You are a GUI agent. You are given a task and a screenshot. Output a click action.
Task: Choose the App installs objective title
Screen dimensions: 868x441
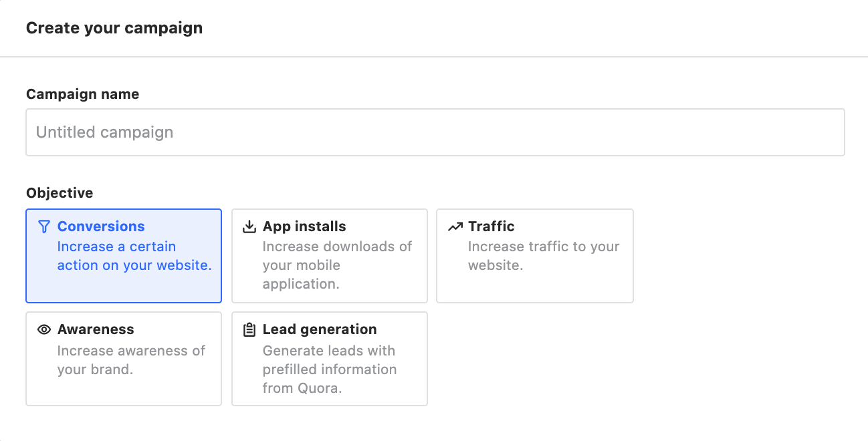(304, 227)
